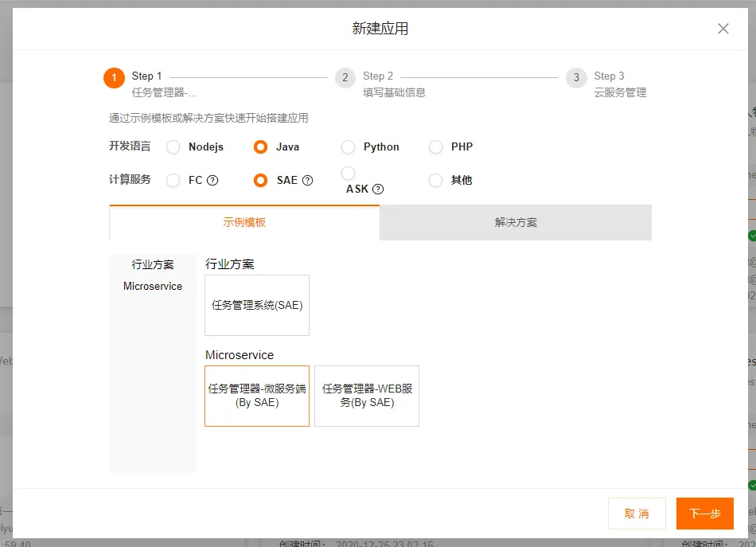Pick the 任务管理器-微服务端(By SAE) template card
This screenshot has height=547, width=756.
(x=257, y=396)
